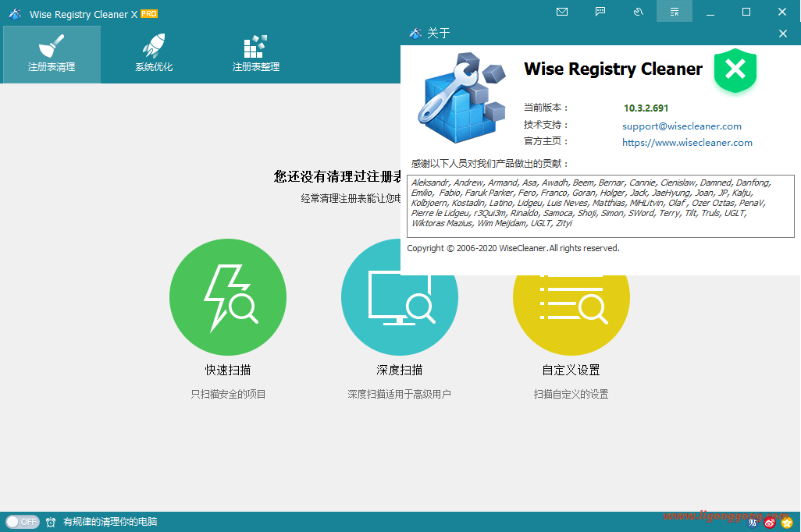Click the PRO badge in title bar
Screen dimensions: 801x532
[x=149, y=14]
